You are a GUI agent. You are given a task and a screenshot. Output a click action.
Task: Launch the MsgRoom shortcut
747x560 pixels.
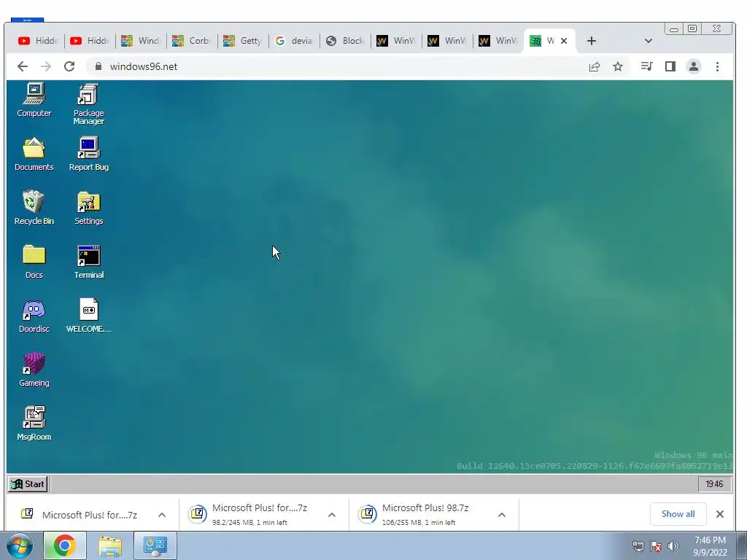click(34, 424)
